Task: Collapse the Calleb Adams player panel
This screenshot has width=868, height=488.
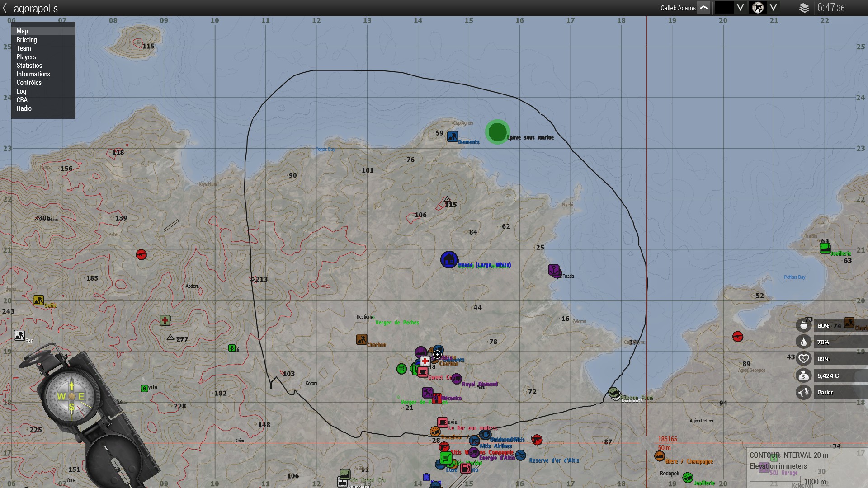Action: coord(703,8)
